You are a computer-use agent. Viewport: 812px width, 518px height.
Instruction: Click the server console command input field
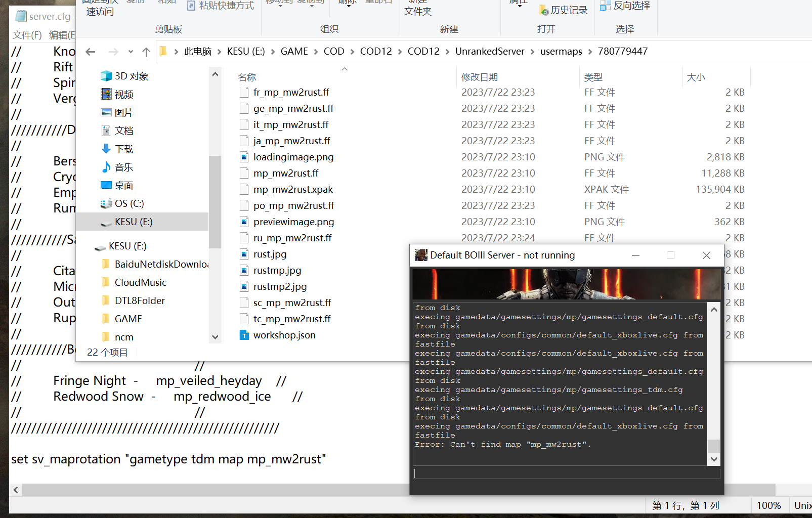pos(566,473)
